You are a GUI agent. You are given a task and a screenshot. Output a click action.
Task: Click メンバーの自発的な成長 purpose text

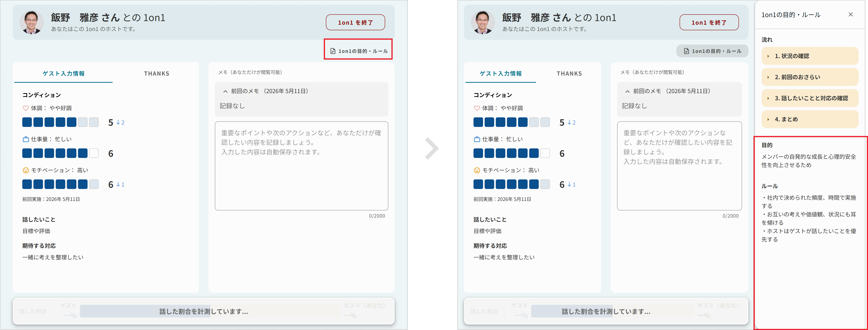click(809, 161)
